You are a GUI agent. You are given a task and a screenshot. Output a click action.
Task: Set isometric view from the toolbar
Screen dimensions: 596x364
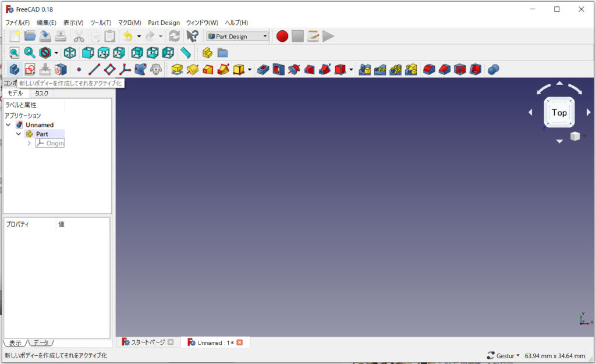coord(70,53)
